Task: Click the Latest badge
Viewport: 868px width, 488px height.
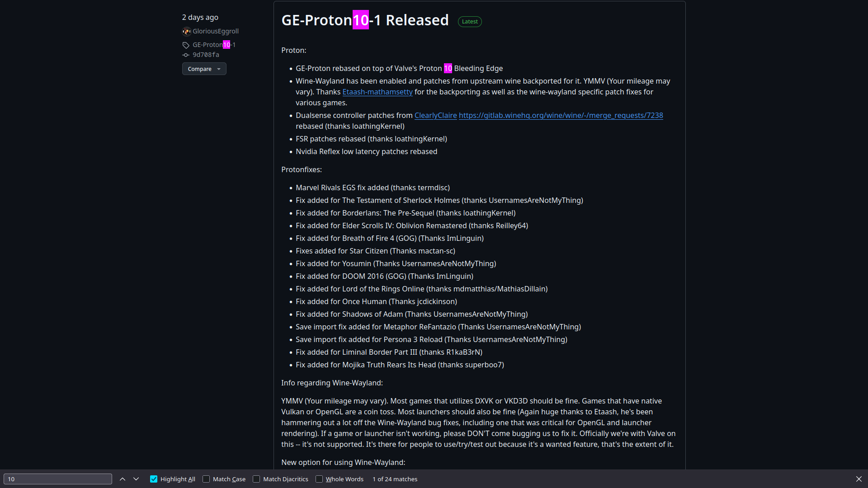Action: pos(470,21)
